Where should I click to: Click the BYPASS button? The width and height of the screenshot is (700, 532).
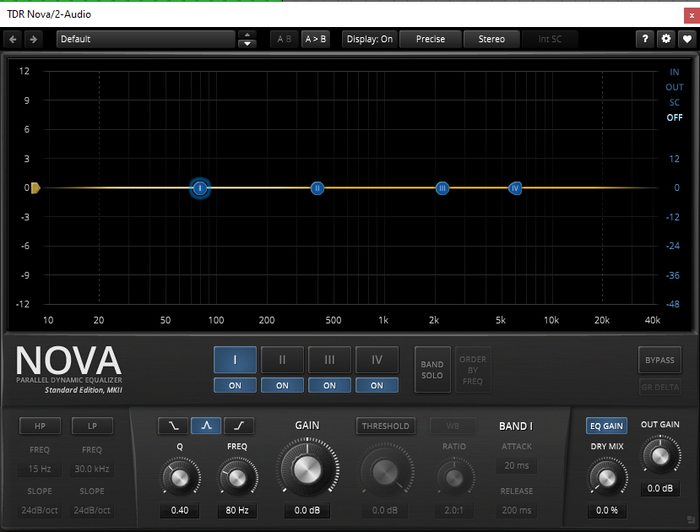tap(659, 360)
